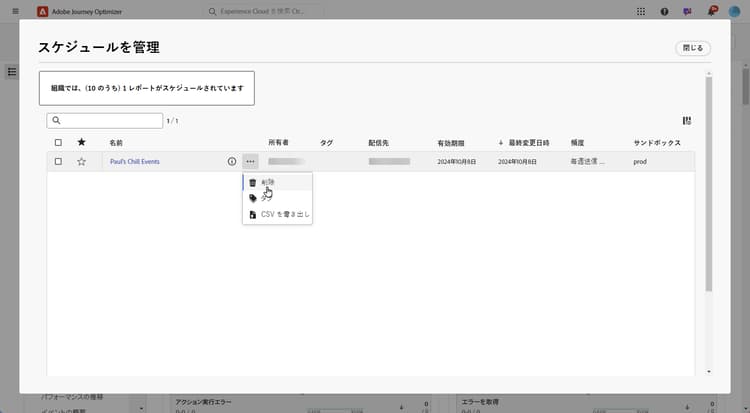Click the dialog vertical scrollbar
The height and width of the screenshot is (413, 750).
[x=709, y=184]
